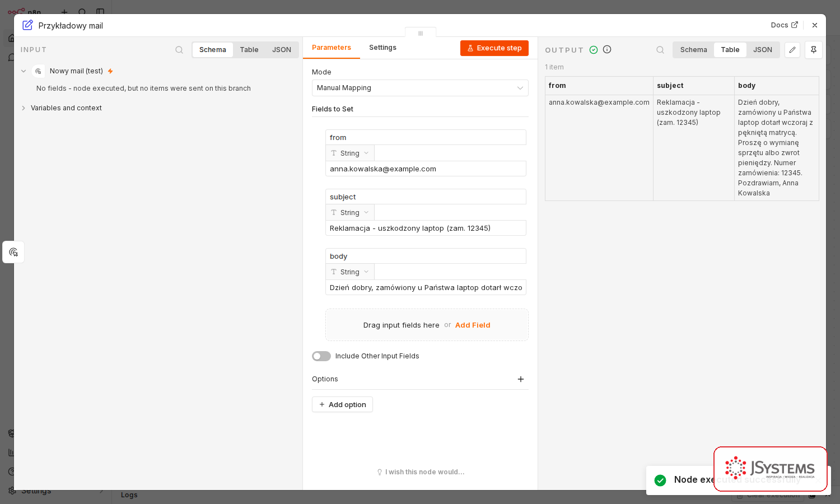Search the input panel
The image size is (840, 504).
[179, 50]
